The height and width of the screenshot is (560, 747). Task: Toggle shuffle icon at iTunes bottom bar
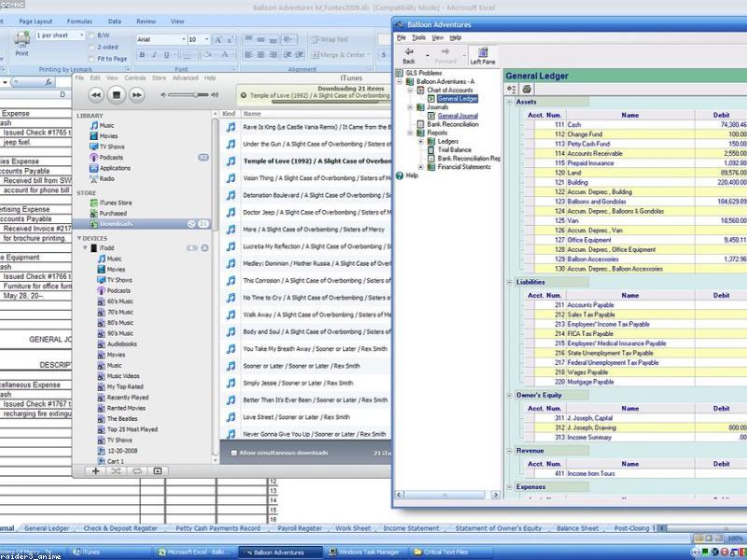point(116,471)
